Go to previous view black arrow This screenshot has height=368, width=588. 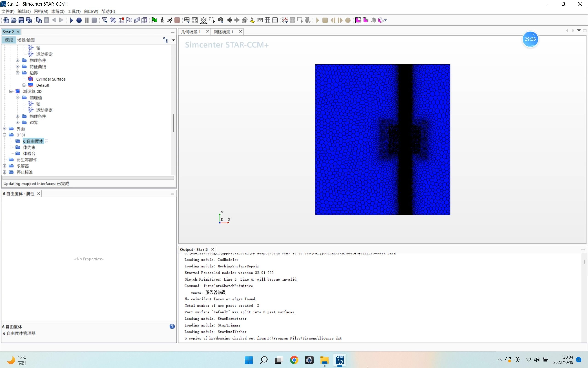coord(229,20)
